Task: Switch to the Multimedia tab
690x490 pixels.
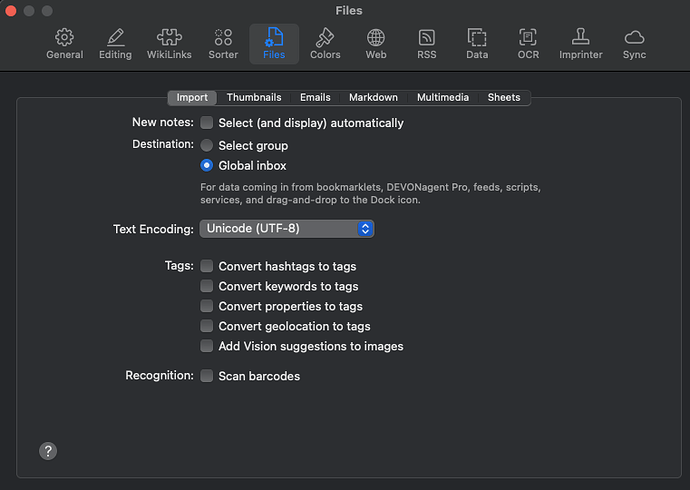Action: click(x=443, y=97)
